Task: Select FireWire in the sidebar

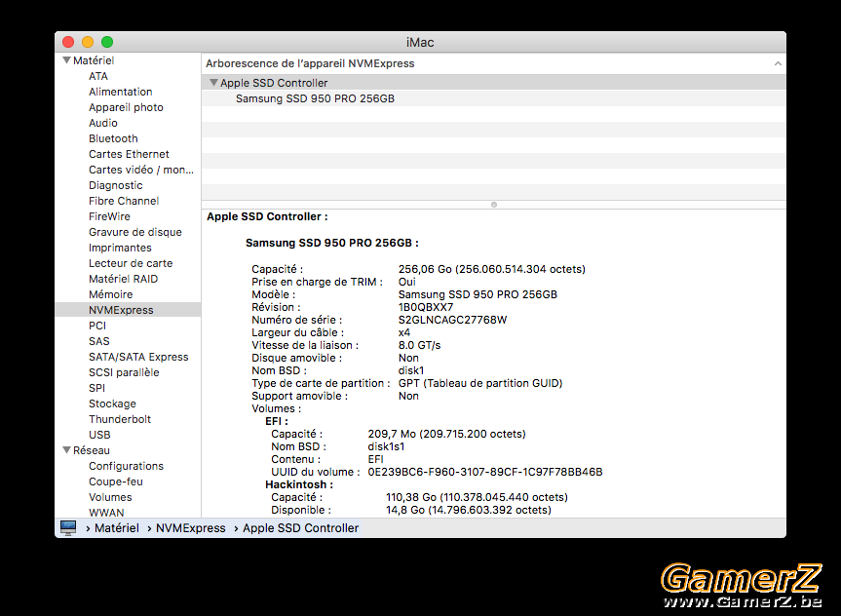Action: pos(109,215)
